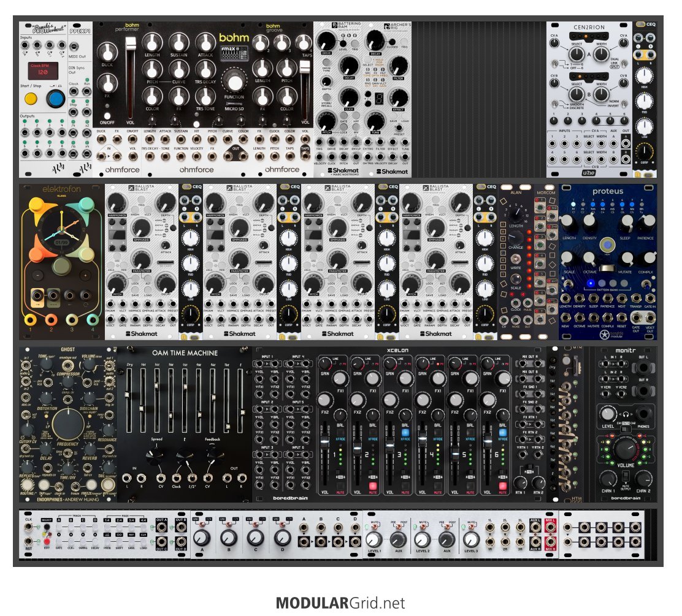682x616 pixels.
Task: Toggle the WRITE switch on ALAN module
Action: tap(516, 259)
